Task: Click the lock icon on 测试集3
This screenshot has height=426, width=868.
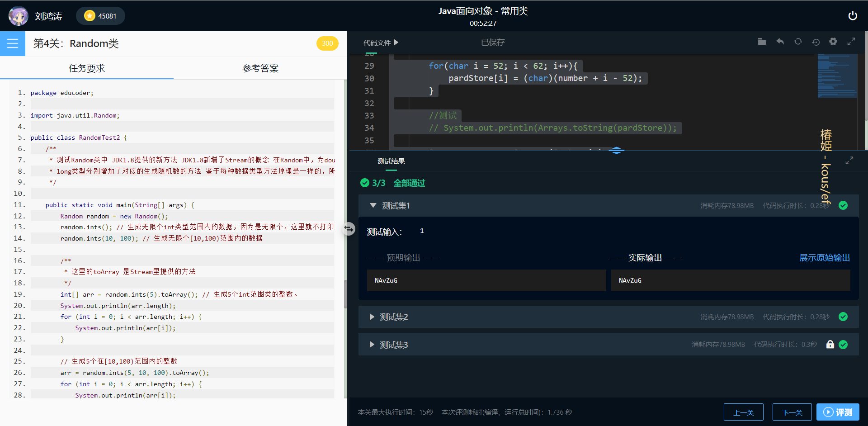Action: coord(830,344)
